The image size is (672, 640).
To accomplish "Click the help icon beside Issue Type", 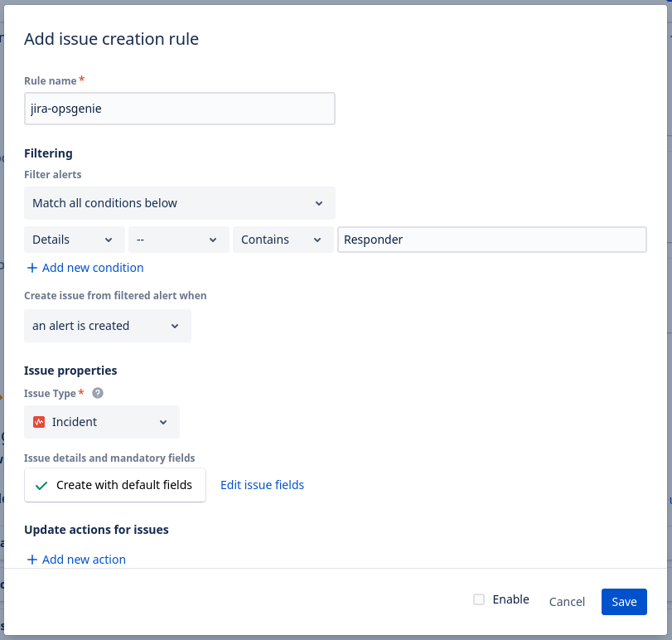I will coord(98,394).
